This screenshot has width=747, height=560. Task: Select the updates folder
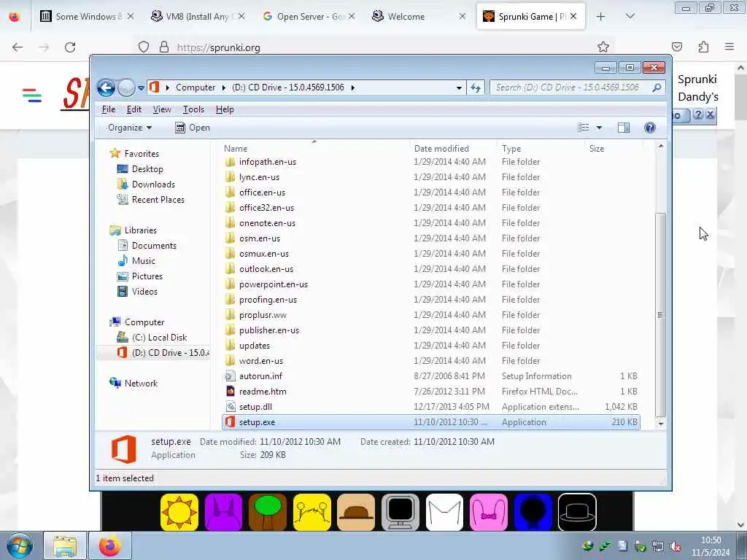(x=430, y=346)
